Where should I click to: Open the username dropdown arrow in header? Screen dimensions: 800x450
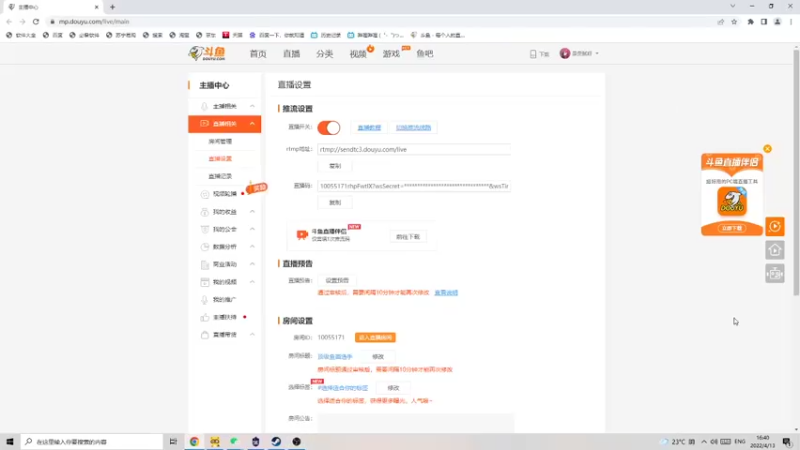(597, 54)
